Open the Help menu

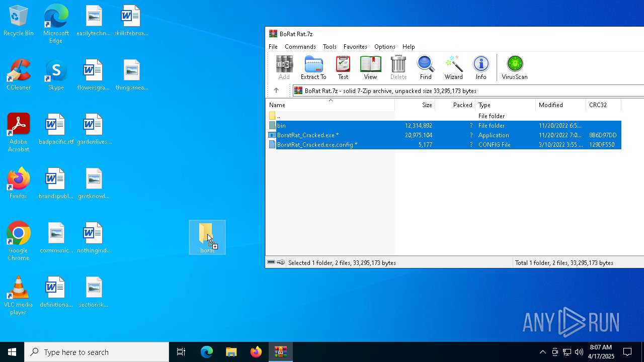(409, 47)
